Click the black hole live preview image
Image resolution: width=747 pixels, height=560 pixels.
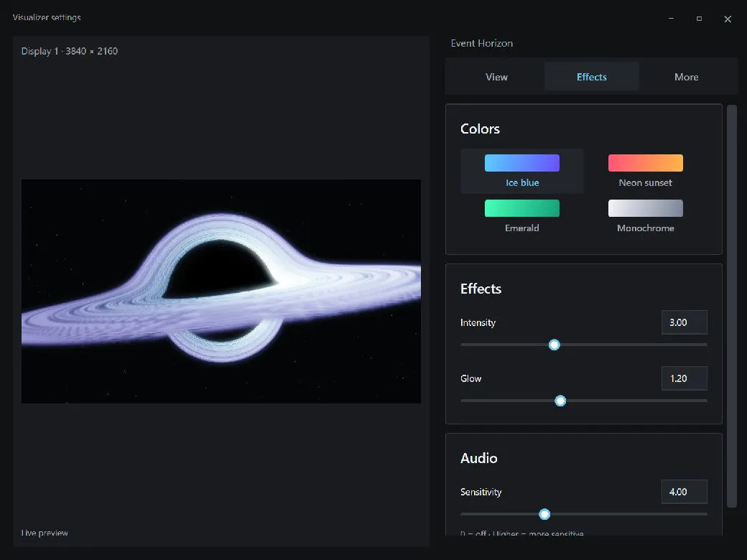coord(221,291)
